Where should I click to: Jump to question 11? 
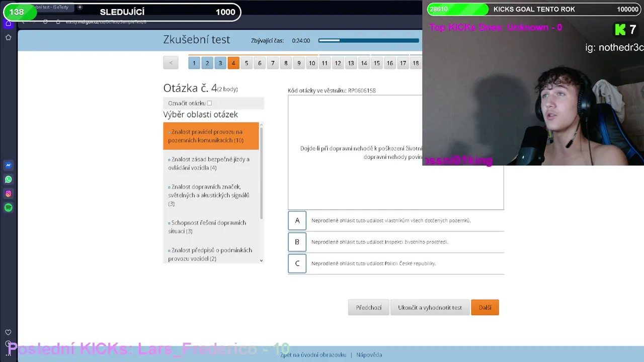point(325,63)
